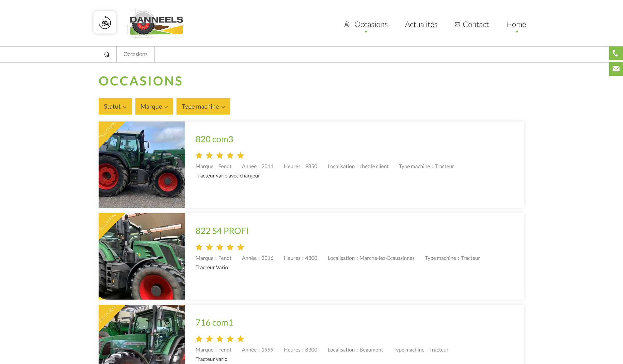Click the home icon in breadcrumb
Image resolution: width=623 pixels, height=364 pixels.
(107, 54)
